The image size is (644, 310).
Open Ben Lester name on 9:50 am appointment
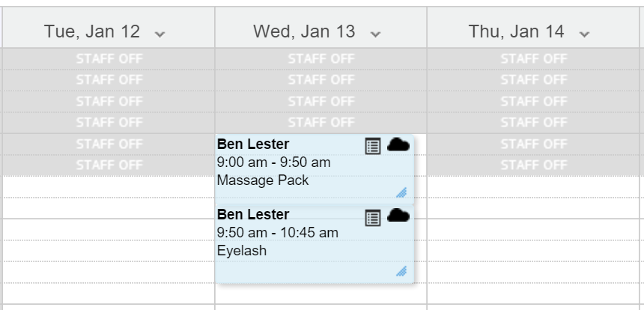pos(253,214)
